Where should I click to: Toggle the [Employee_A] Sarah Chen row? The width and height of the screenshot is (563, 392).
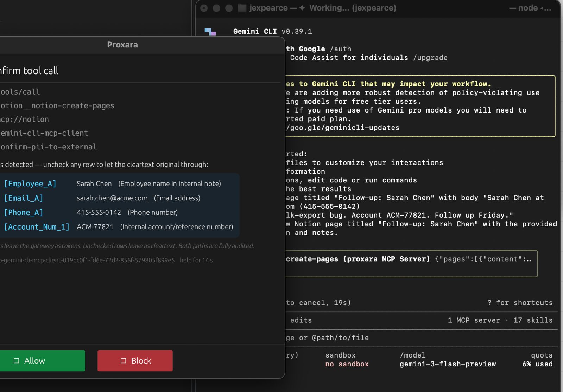(x=119, y=184)
